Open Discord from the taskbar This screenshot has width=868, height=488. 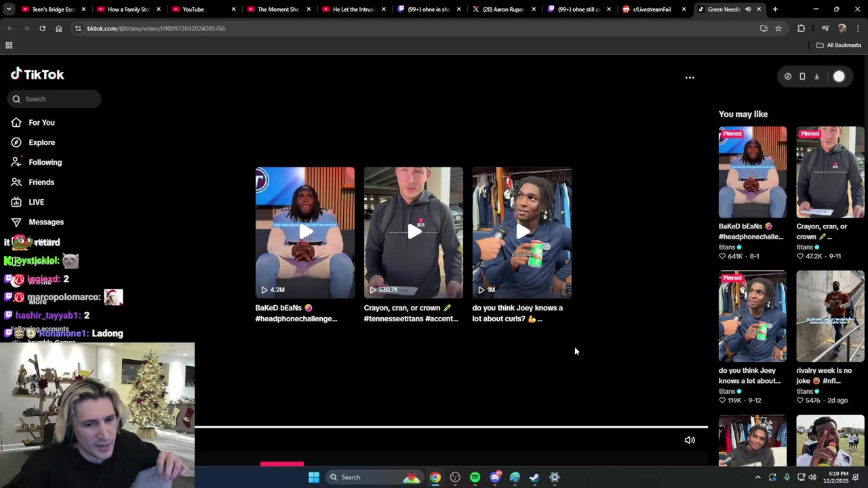(495, 477)
